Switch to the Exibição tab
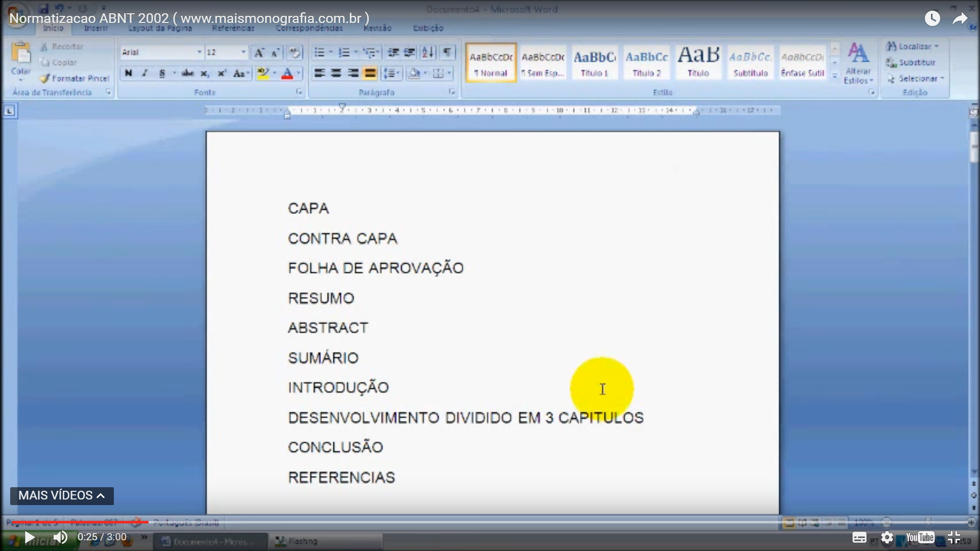 [428, 28]
